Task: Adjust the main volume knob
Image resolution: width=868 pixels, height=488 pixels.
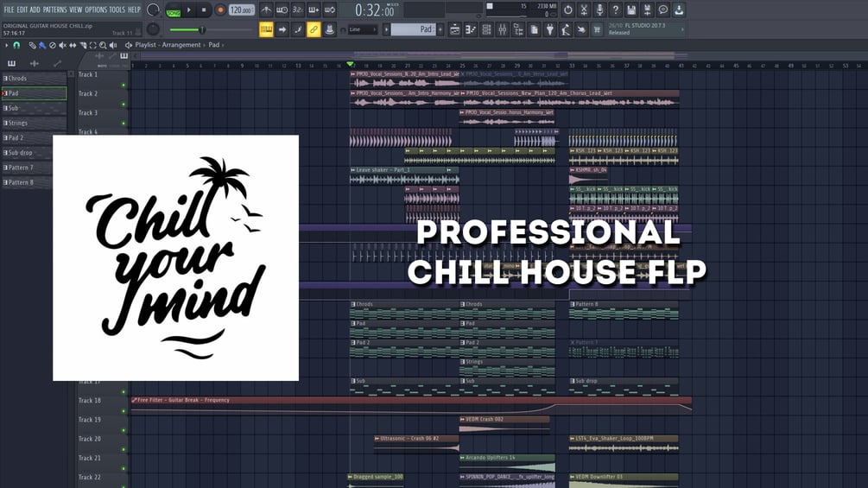Action: tap(154, 10)
